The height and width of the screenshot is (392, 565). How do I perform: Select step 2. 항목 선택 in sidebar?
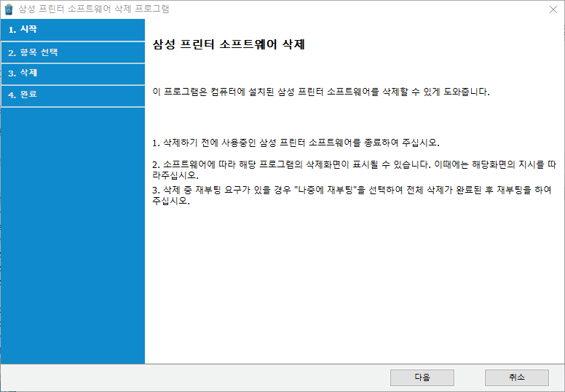click(73, 52)
